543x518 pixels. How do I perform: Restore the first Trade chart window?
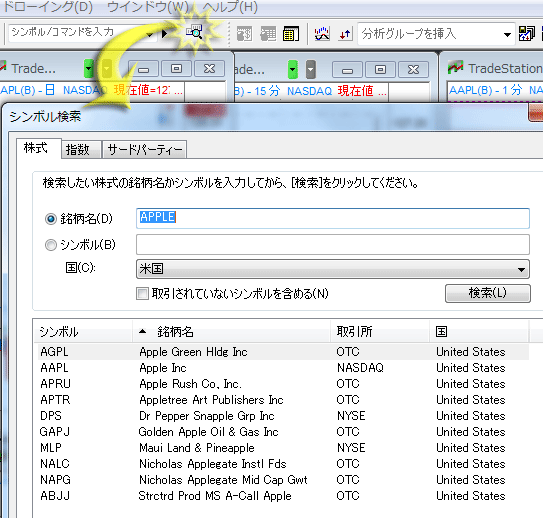click(x=176, y=69)
